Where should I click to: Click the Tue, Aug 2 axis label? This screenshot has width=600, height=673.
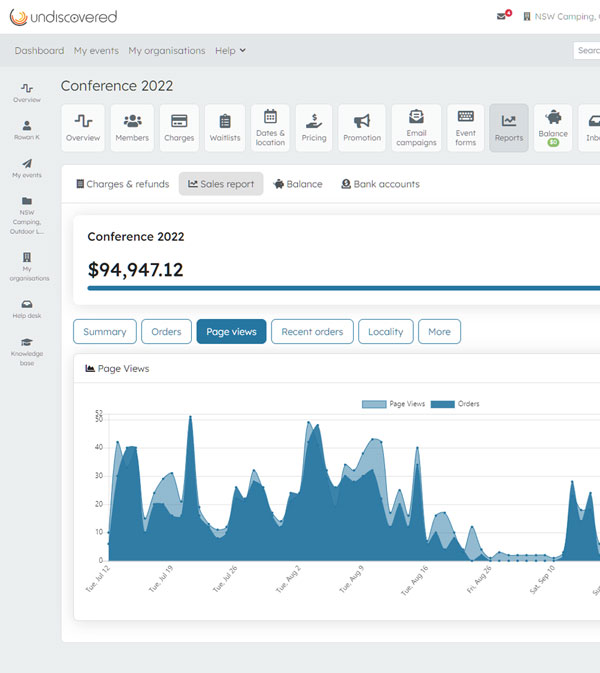pos(288,579)
